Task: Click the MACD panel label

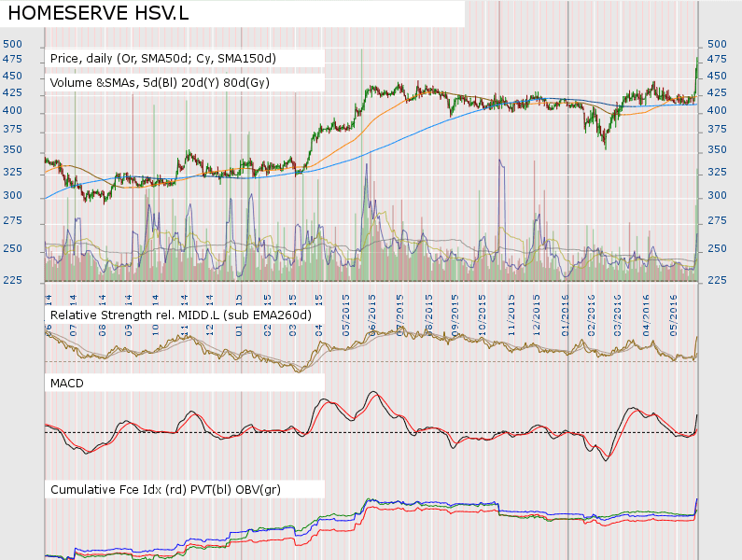Action: click(66, 384)
